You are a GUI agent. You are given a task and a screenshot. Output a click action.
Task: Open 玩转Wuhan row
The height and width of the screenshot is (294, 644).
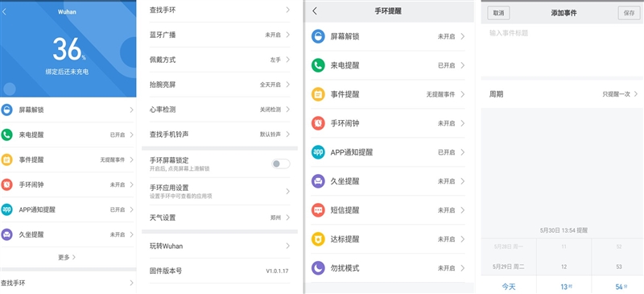(x=220, y=246)
